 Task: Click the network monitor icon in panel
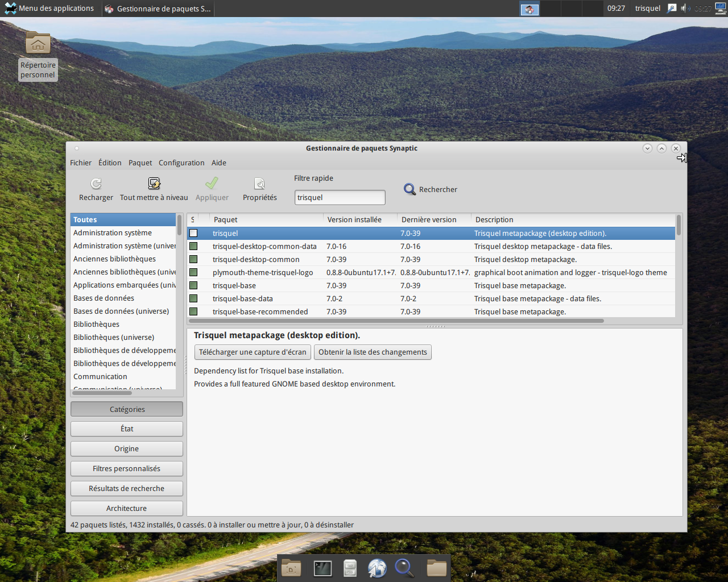coord(721,8)
